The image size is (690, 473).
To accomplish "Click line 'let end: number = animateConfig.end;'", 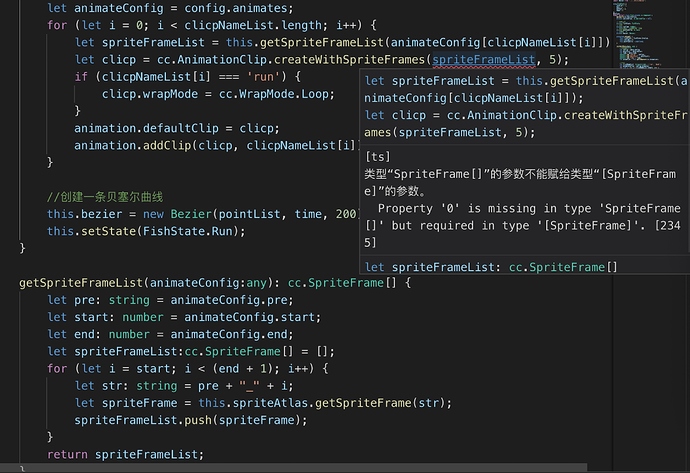I will click(170, 334).
